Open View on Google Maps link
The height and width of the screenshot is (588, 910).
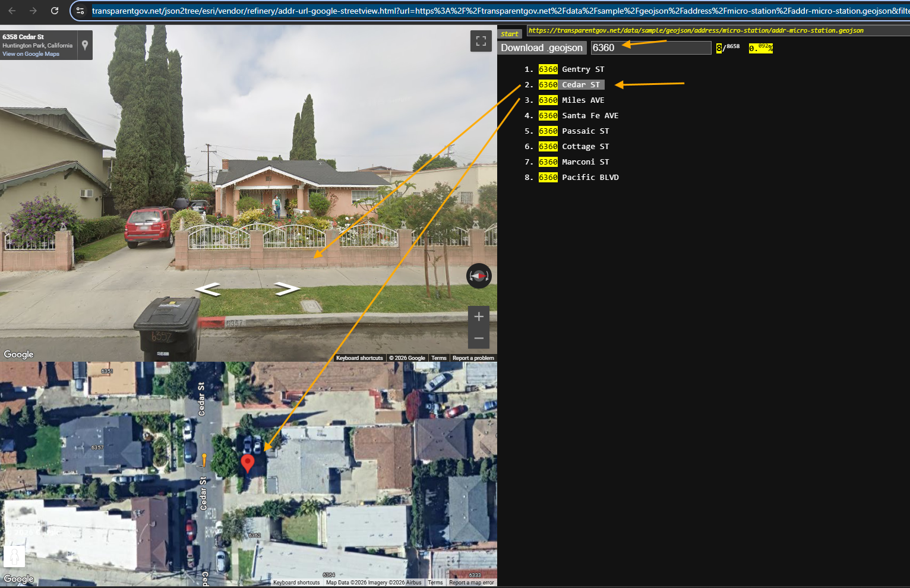(x=31, y=54)
